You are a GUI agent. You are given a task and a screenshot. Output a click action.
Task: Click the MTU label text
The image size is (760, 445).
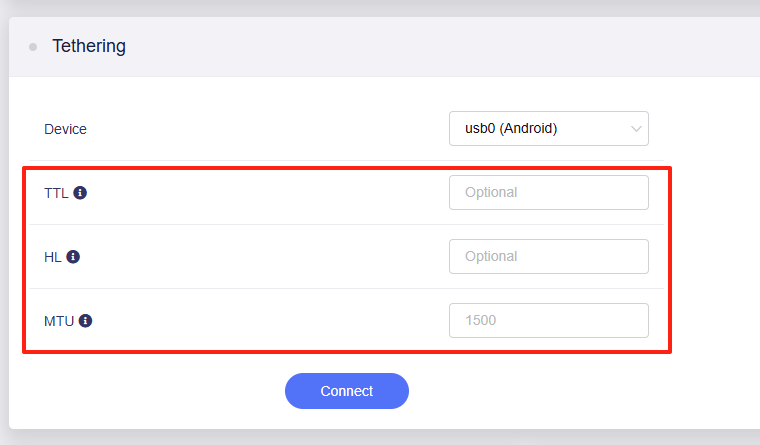tap(59, 321)
